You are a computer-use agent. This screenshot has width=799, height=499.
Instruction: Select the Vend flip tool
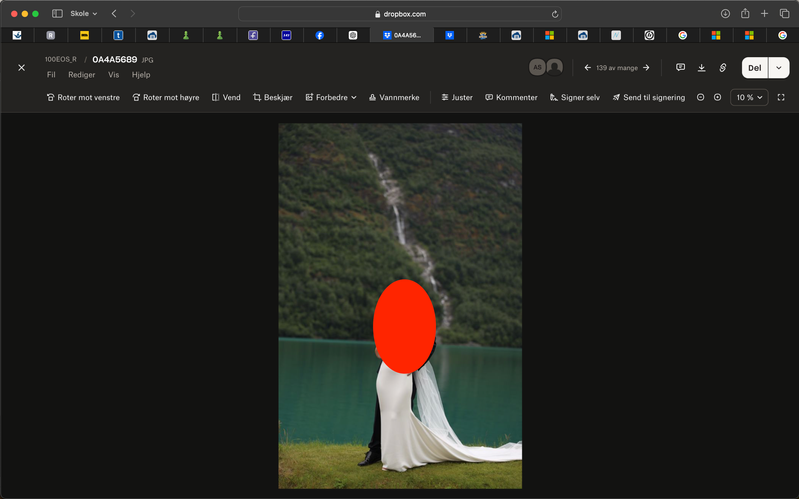point(226,98)
